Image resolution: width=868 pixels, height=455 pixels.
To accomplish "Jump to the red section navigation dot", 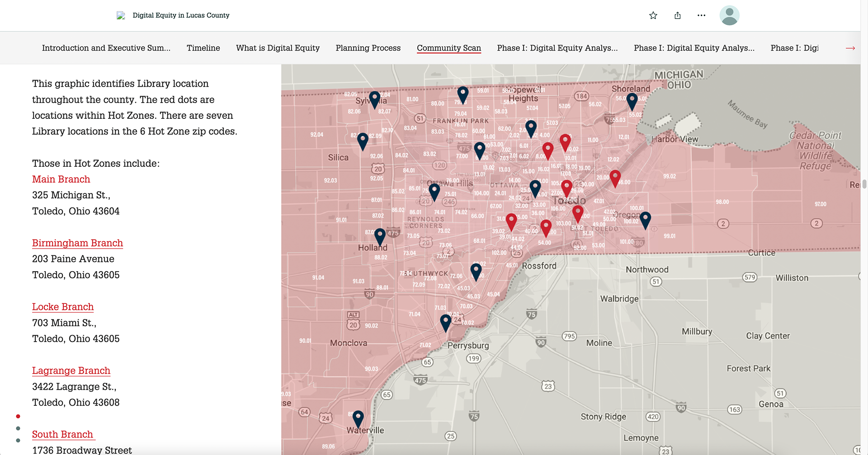I will [x=18, y=416].
